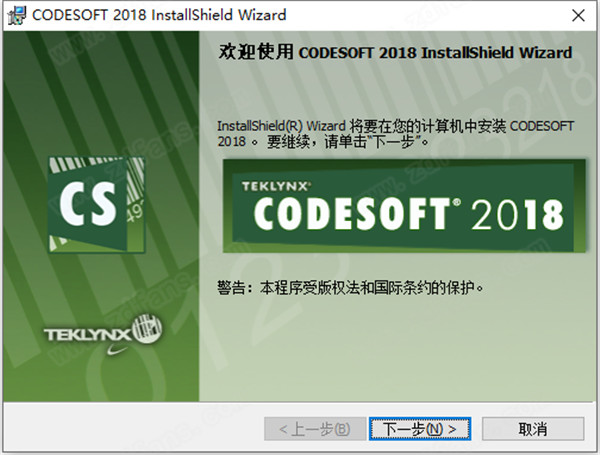The height and width of the screenshot is (455, 600).
Task: Click the disabled < 上一步(B) button
Action: click(315, 429)
